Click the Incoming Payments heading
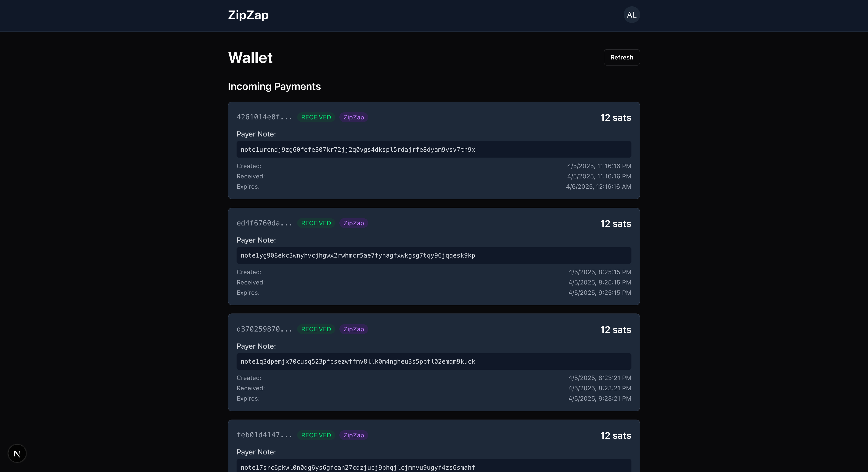 coord(274,86)
